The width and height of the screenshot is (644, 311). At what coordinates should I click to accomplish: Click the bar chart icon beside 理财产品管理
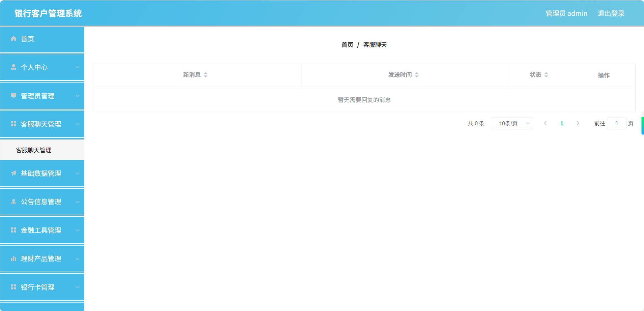click(x=13, y=258)
